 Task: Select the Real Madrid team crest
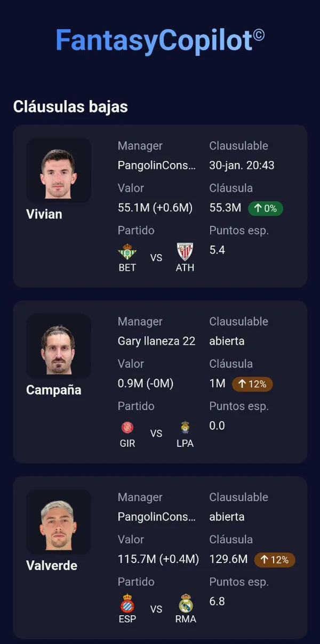(x=186, y=603)
